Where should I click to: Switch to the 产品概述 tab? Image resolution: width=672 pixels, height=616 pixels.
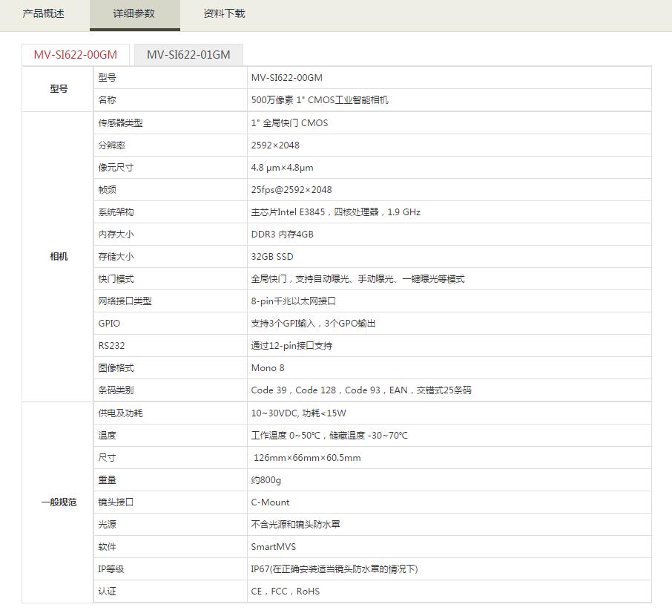click(41, 14)
